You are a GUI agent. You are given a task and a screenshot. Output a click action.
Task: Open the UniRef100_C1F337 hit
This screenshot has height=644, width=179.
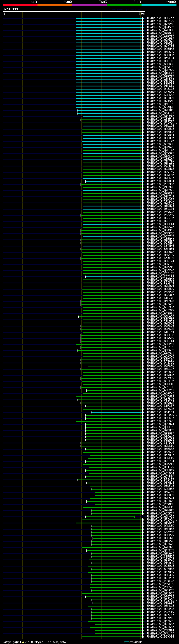coord(161,406)
